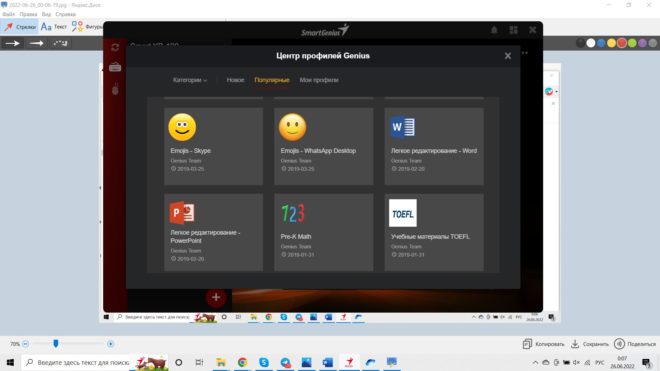Pick the gray color swatch
The width and height of the screenshot is (660, 371).
click(x=653, y=43)
